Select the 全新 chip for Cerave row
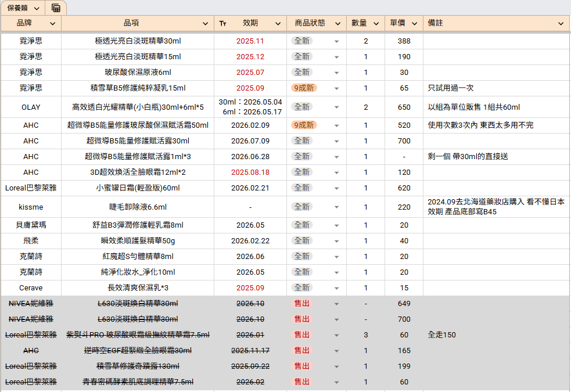The width and height of the screenshot is (571, 392). (302, 287)
